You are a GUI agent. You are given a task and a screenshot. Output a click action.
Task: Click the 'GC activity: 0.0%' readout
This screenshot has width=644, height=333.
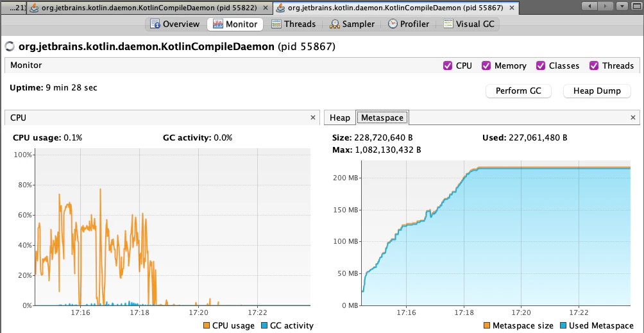click(198, 137)
